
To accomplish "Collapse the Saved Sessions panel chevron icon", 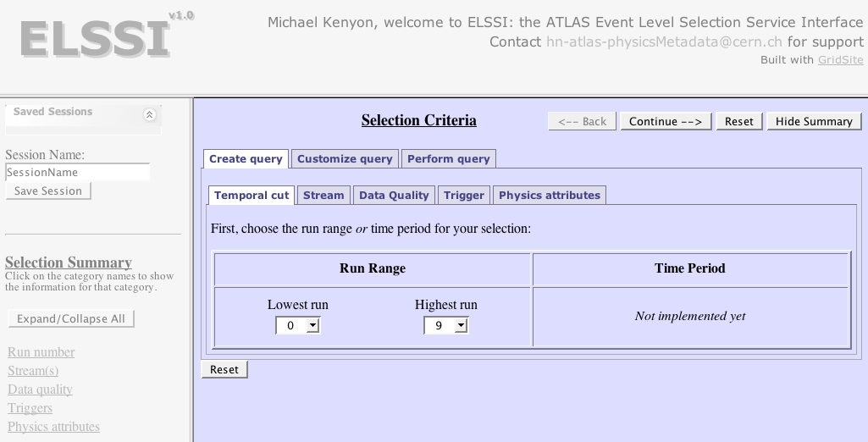I will pos(150,115).
